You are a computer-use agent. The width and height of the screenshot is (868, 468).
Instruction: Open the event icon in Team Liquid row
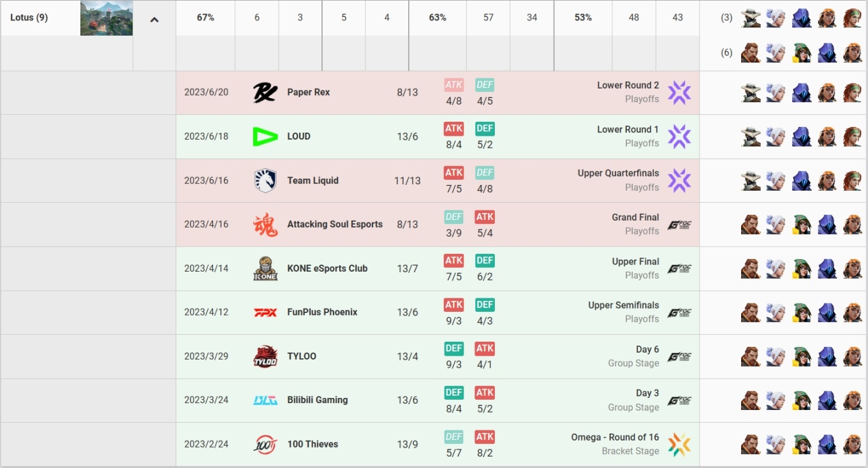pyautogui.click(x=679, y=180)
